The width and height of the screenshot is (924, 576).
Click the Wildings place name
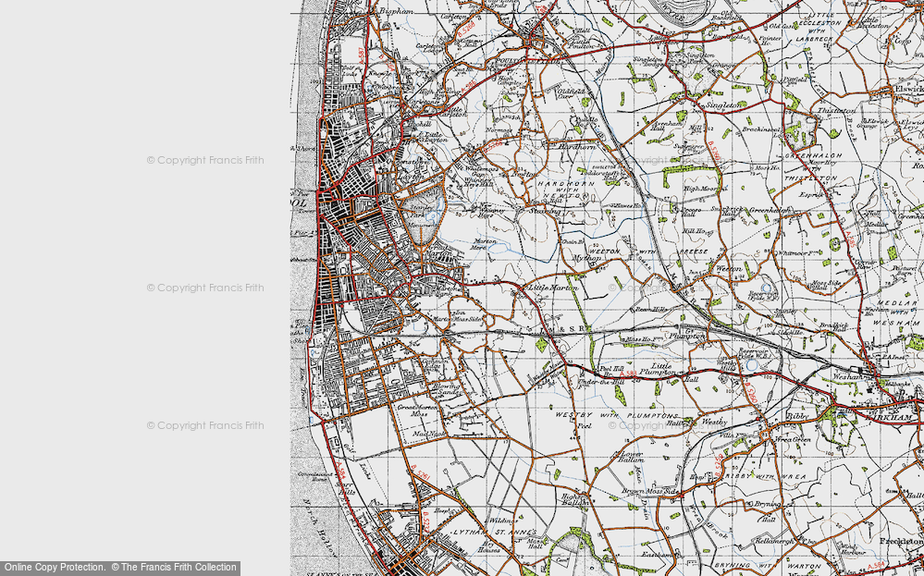(x=503, y=521)
